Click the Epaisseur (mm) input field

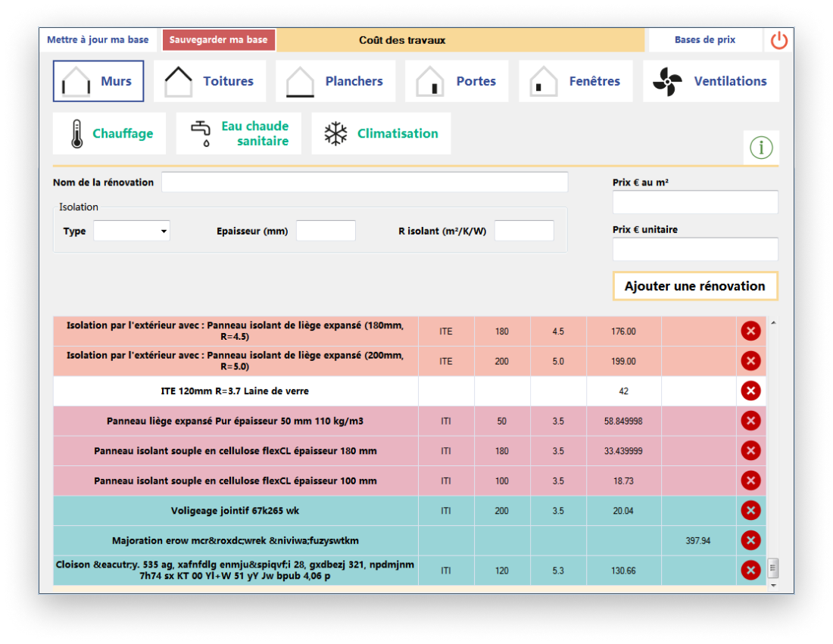326,231
